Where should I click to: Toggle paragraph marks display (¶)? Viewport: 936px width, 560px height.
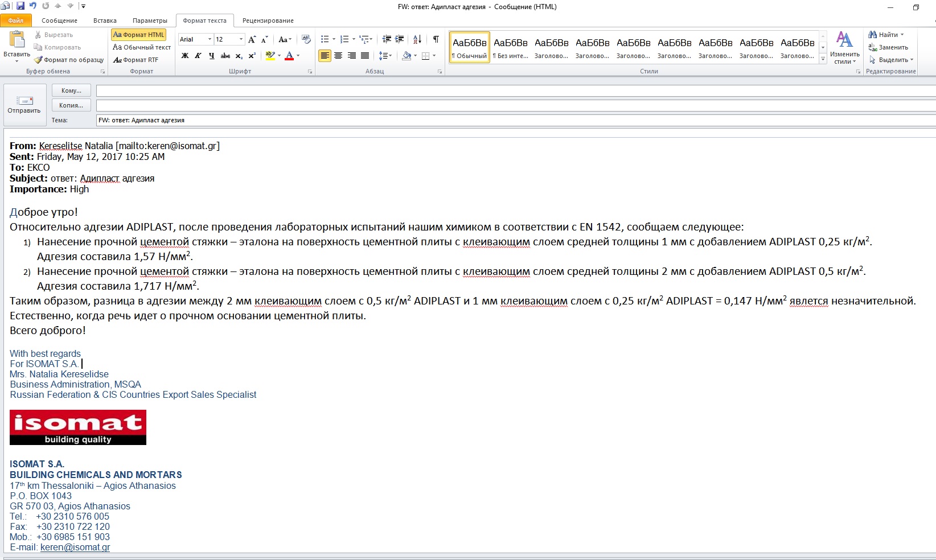[436, 39]
